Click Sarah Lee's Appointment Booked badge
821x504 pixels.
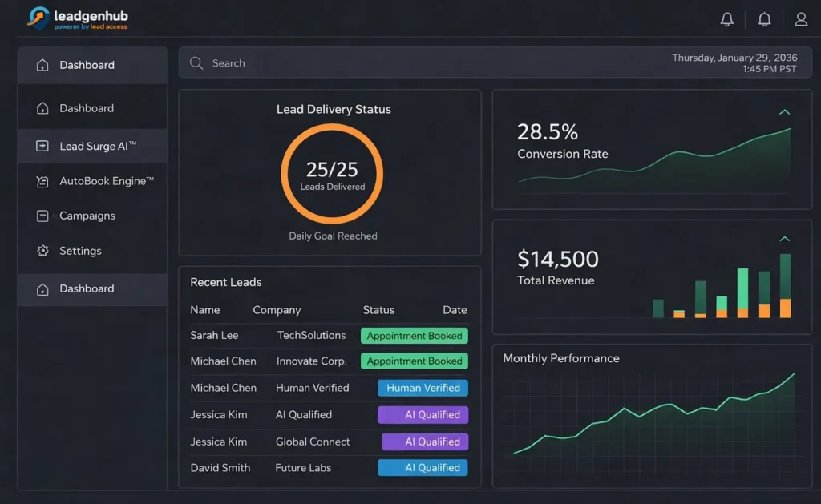415,336
